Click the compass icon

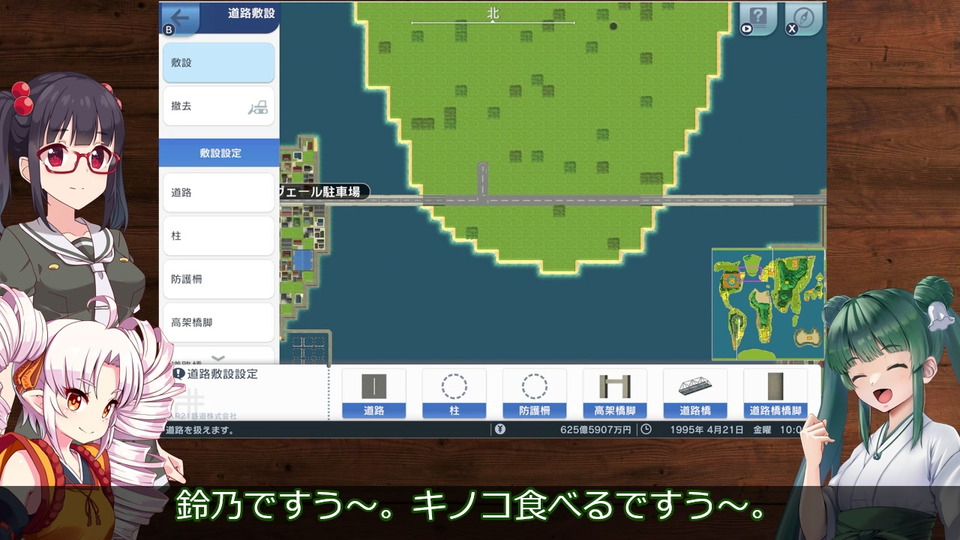click(803, 18)
